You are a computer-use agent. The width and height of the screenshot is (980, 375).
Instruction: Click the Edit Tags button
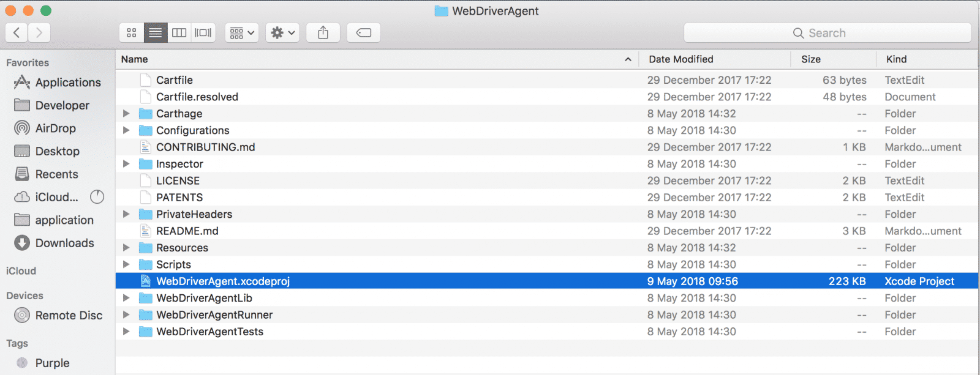[364, 33]
